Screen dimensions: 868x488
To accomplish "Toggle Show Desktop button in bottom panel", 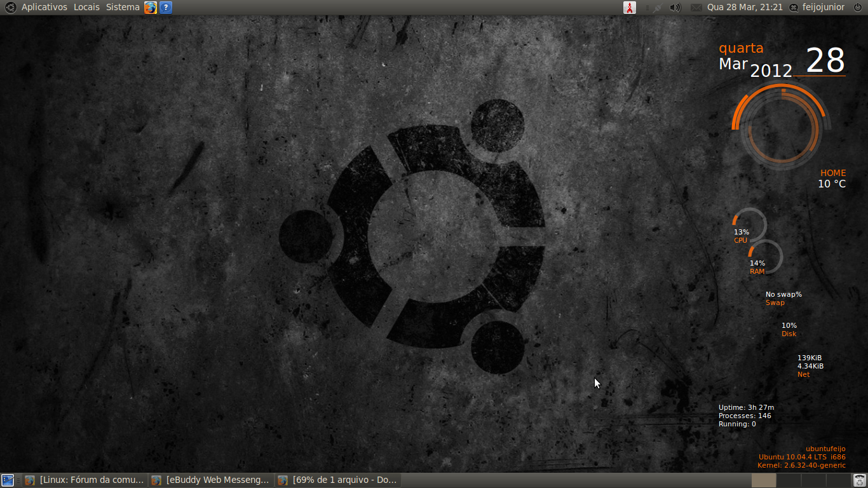I will click(8, 480).
